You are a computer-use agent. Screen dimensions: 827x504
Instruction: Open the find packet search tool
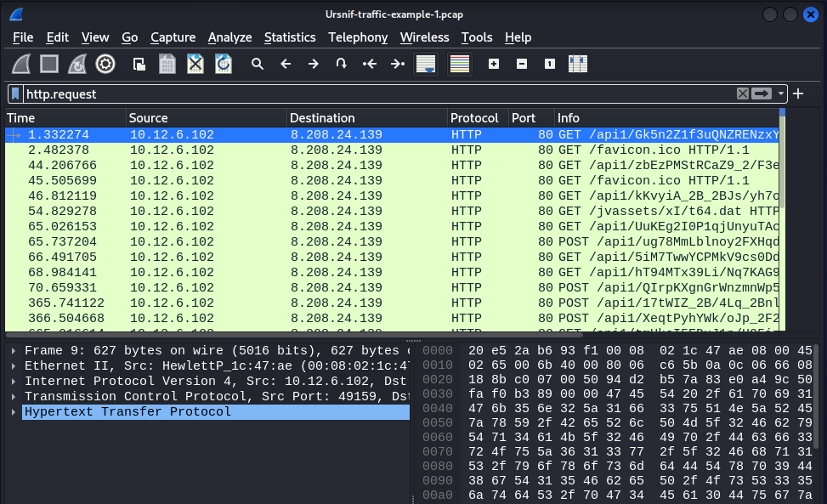[x=258, y=64]
